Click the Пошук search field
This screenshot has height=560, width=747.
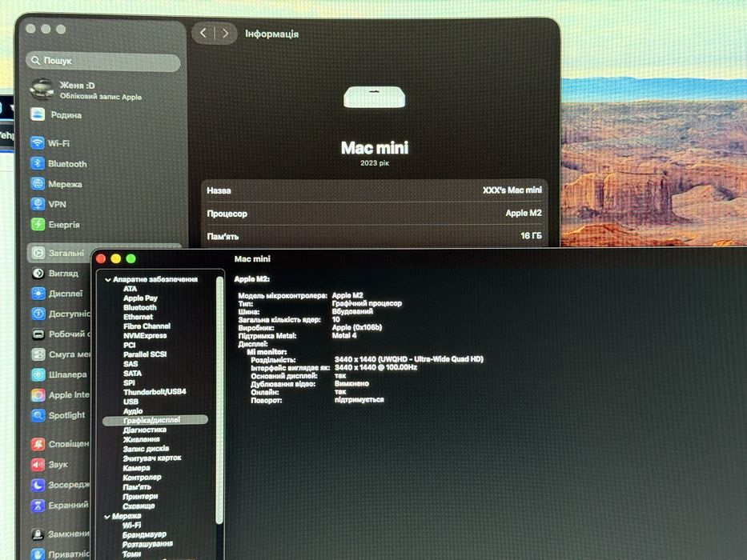pyautogui.click(x=103, y=61)
